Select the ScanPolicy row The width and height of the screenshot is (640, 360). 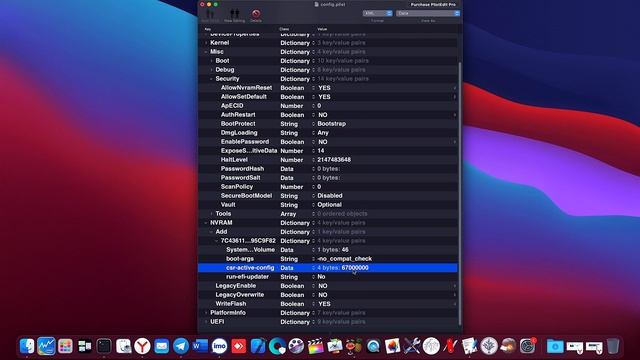pos(328,187)
